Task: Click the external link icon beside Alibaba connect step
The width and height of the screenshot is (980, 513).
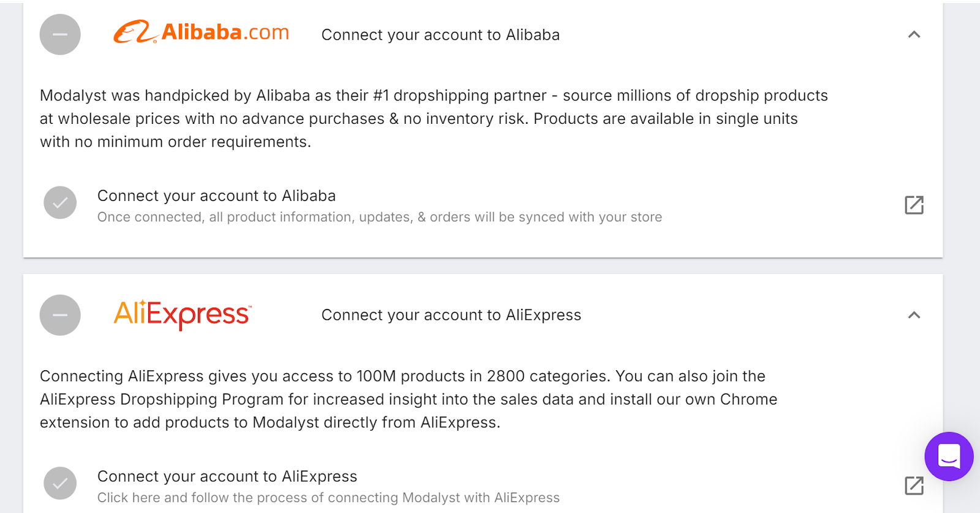Action: [913, 205]
